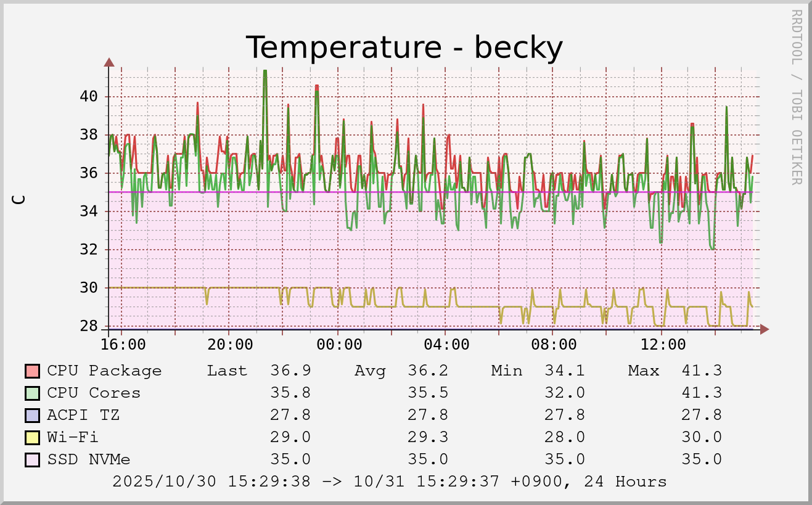Click the date range text below legend

click(x=389, y=482)
